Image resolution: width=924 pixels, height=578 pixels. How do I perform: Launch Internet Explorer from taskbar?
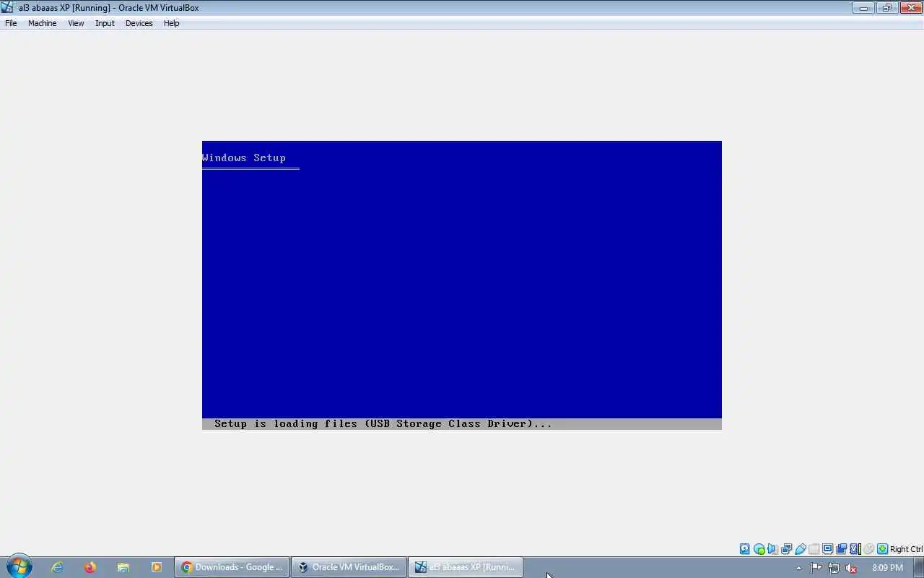point(57,567)
